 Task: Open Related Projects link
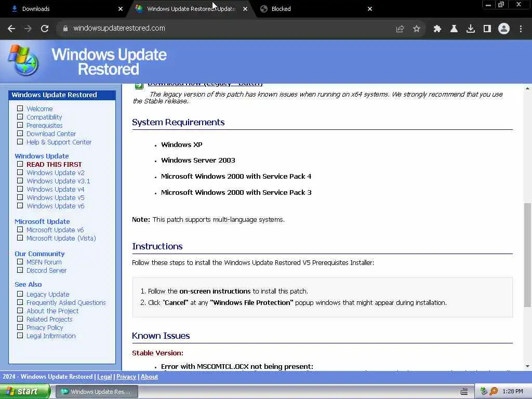(49, 320)
